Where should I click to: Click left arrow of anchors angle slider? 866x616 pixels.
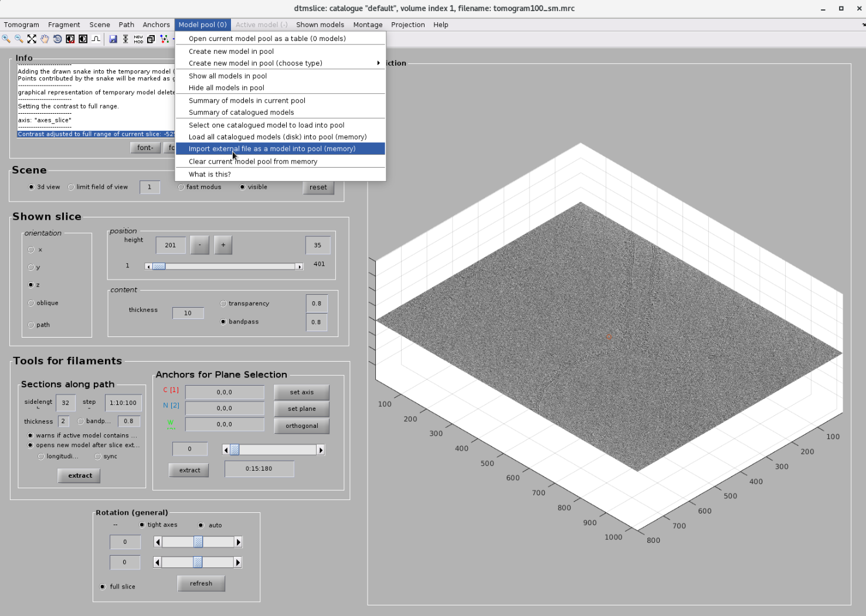[226, 450]
